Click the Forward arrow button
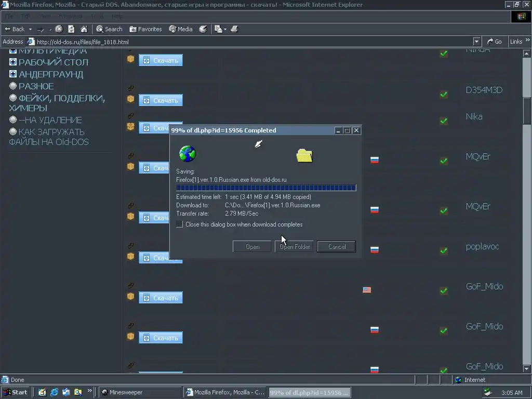The image size is (532, 399). 41,30
